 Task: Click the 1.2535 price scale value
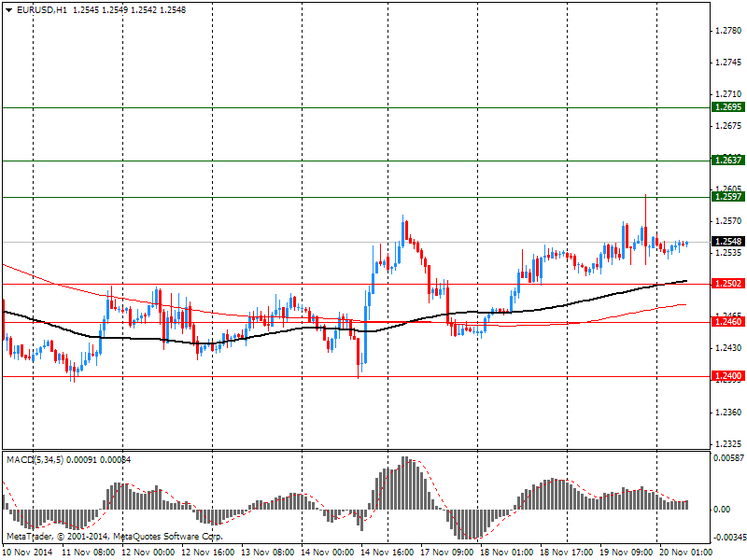729,253
